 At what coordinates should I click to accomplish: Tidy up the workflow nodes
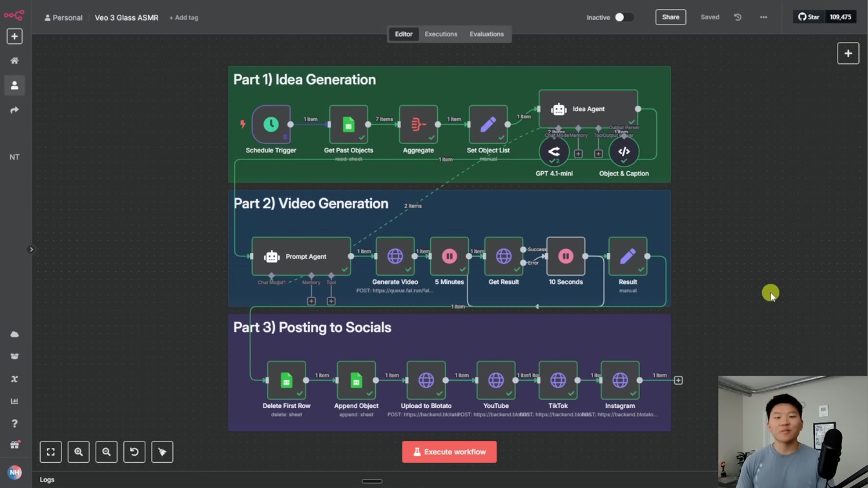(162, 452)
